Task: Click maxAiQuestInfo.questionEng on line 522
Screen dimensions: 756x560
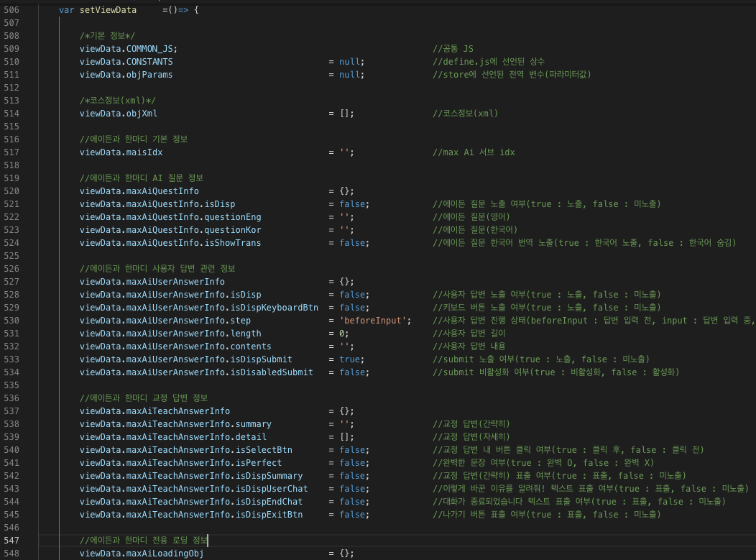Action: 194,217
